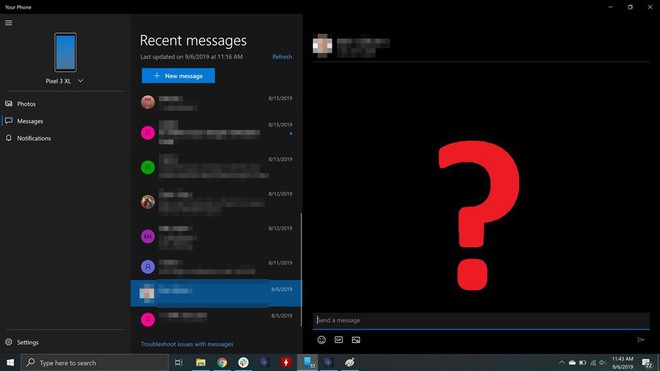Open the emoji picker

322,340
